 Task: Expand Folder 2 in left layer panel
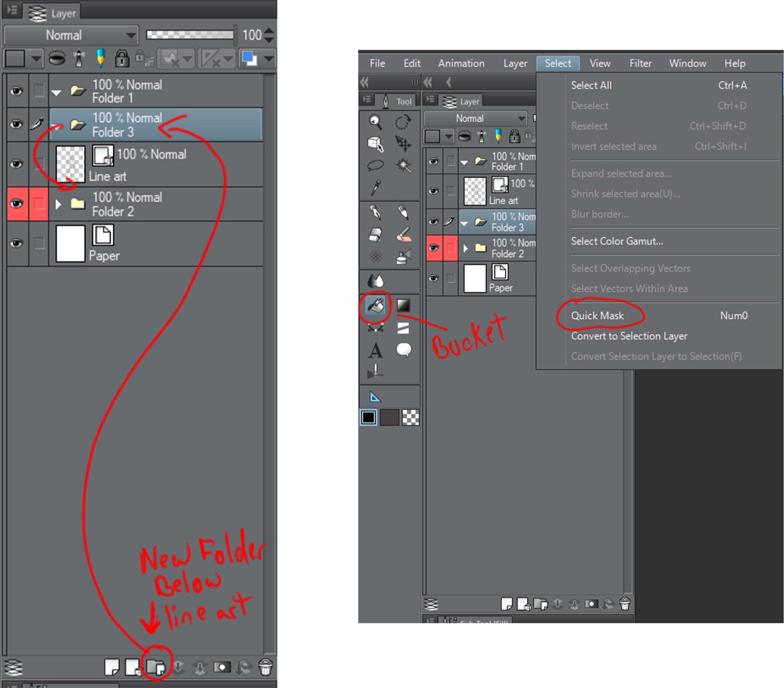58,204
